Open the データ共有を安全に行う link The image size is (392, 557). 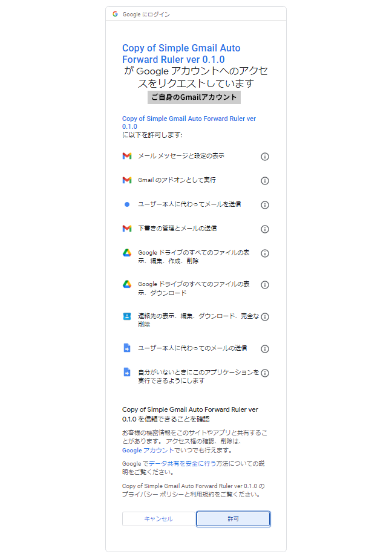pyautogui.click(x=182, y=464)
